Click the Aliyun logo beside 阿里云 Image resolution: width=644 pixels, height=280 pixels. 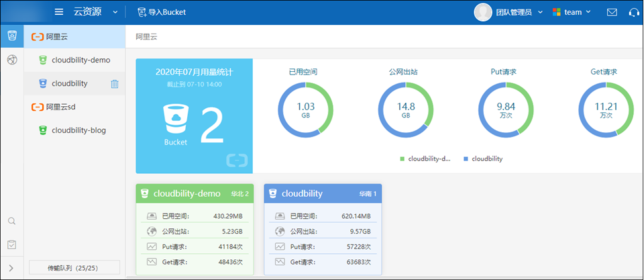point(38,37)
